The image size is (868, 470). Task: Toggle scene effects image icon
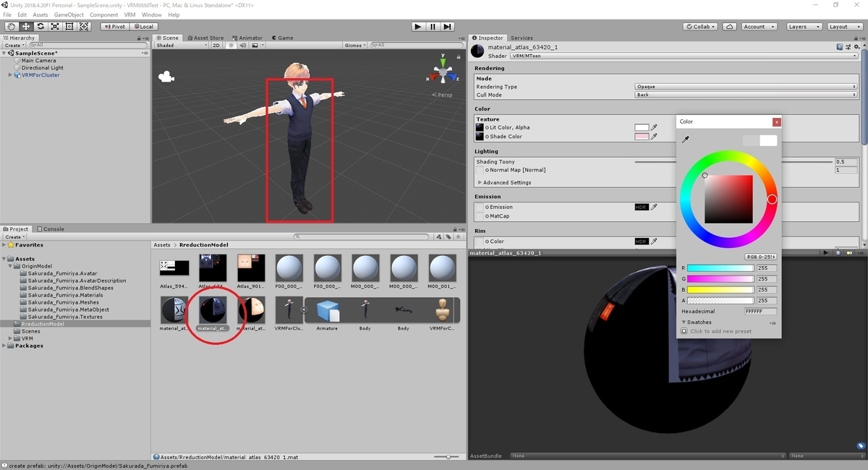point(255,45)
